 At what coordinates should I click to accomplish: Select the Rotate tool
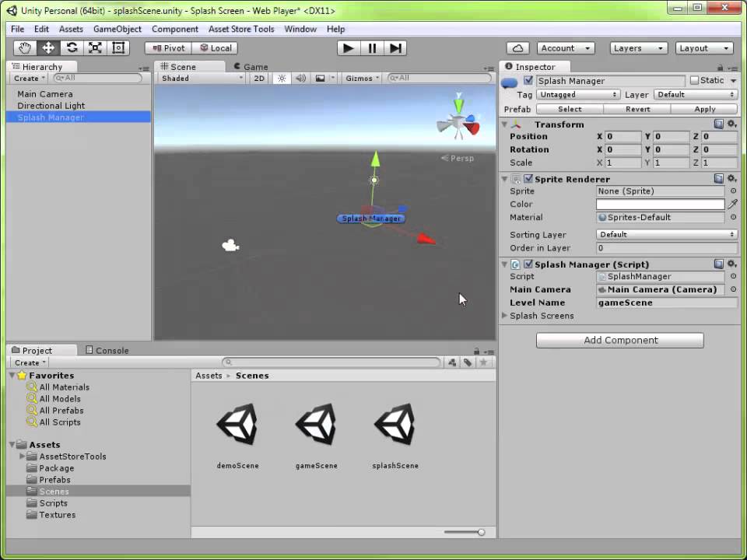click(x=72, y=48)
